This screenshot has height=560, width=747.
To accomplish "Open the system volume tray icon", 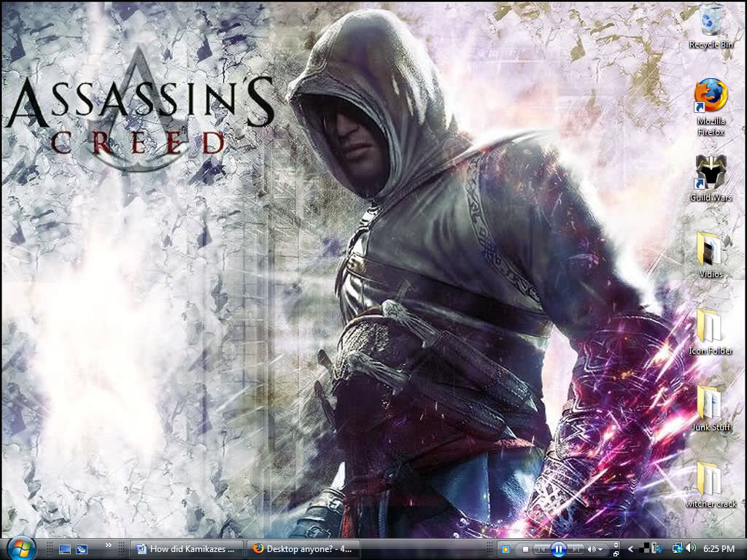I will (x=692, y=548).
